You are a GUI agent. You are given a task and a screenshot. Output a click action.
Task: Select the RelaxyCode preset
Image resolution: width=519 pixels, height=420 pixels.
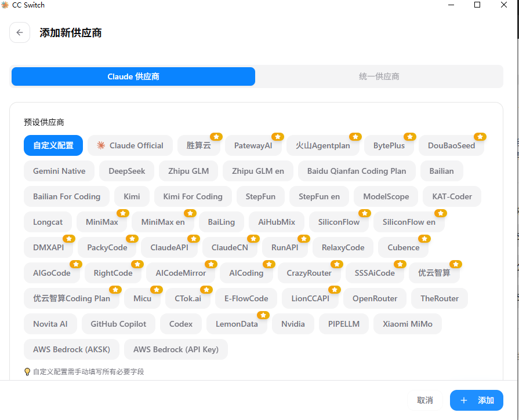click(x=343, y=247)
